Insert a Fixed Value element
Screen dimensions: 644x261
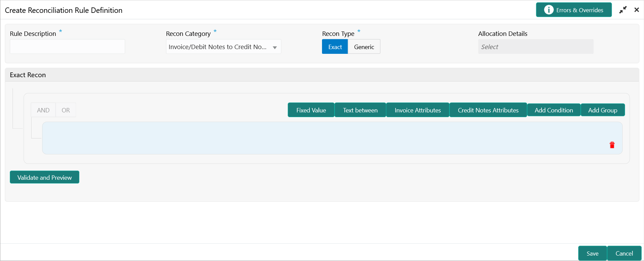click(311, 110)
